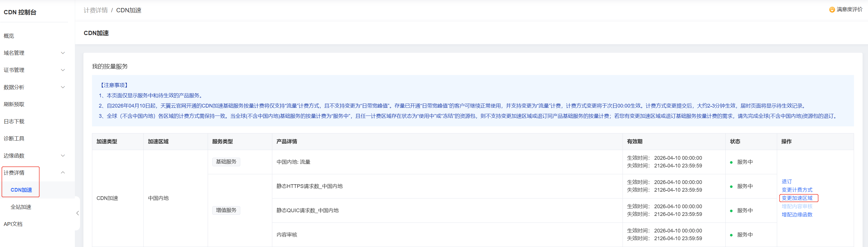The height and width of the screenshot is (247, 868).
Task: Expand the 证书管理 menu chevron
Action: click(x=63, y=70)
